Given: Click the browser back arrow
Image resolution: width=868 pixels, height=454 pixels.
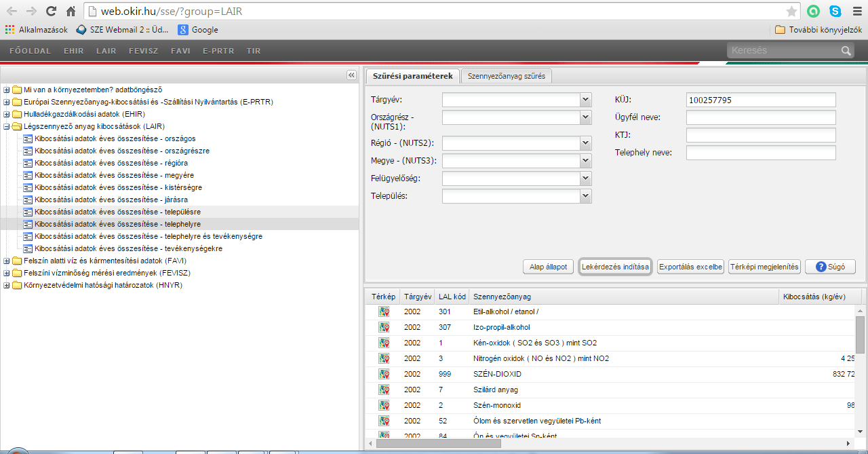Looking at the screenshot, I should [x=12, y=12].
